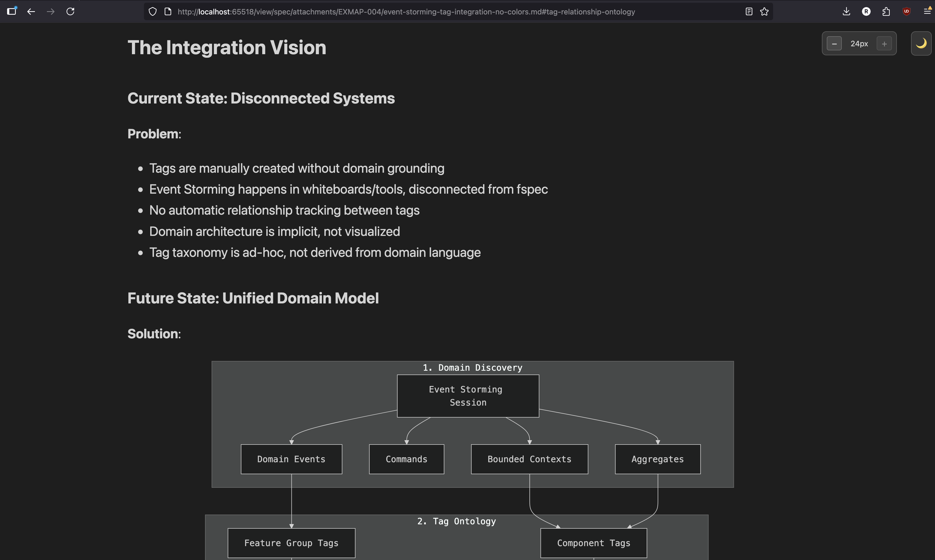Click the browser forward arrow
Screen dimensions: 935x560
51,12
